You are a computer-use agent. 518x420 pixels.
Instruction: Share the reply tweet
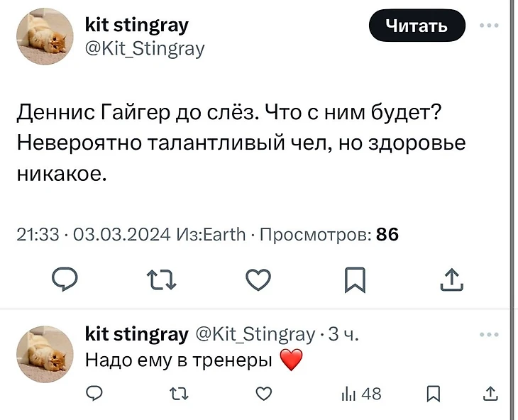click(489, 394)
